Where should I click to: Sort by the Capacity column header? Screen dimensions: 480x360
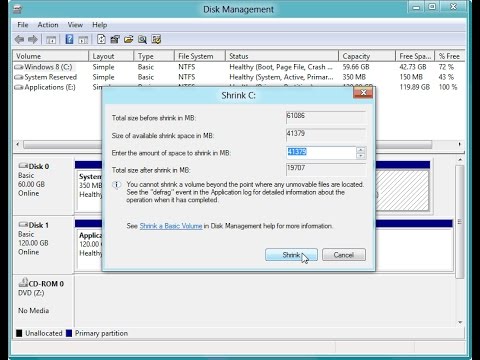(x=367, y=56)
